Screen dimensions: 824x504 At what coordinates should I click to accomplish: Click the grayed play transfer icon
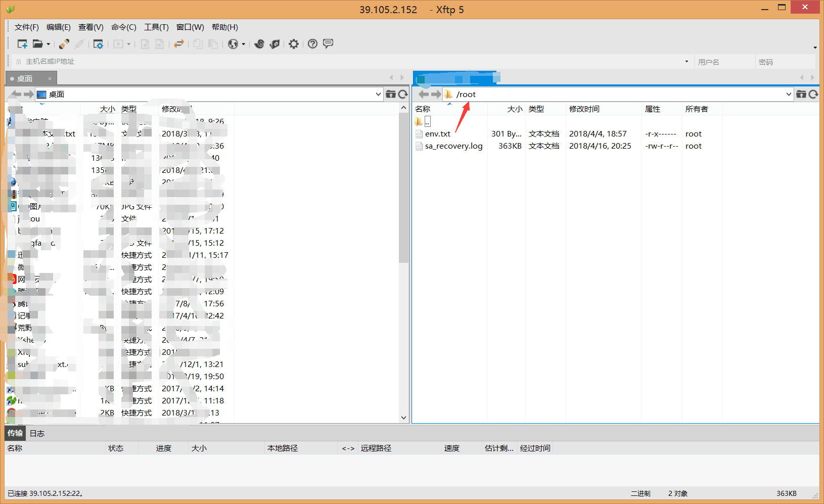pyautogui.click(x=118, y=44)
